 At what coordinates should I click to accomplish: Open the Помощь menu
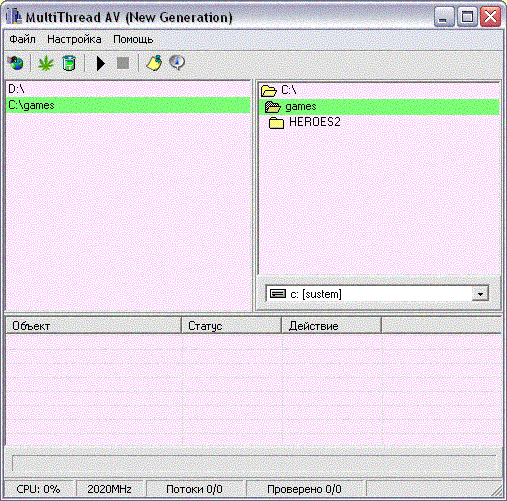coord(133,39)
